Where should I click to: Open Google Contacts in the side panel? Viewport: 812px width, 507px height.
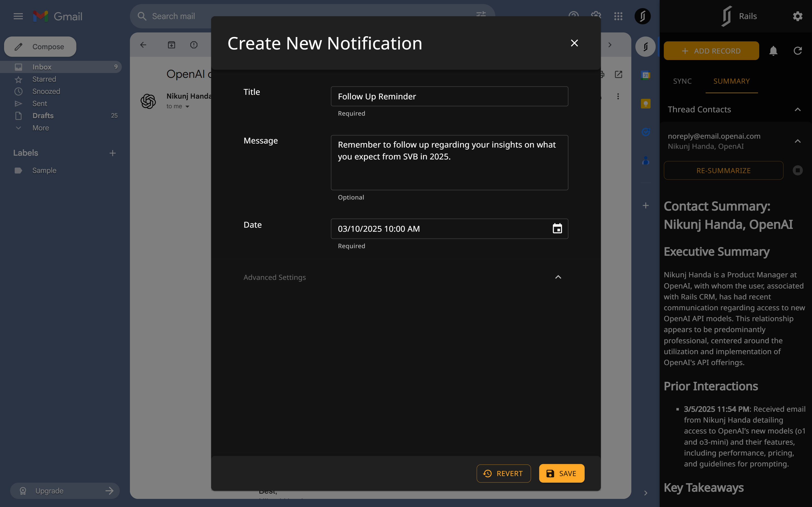point(645,161)
